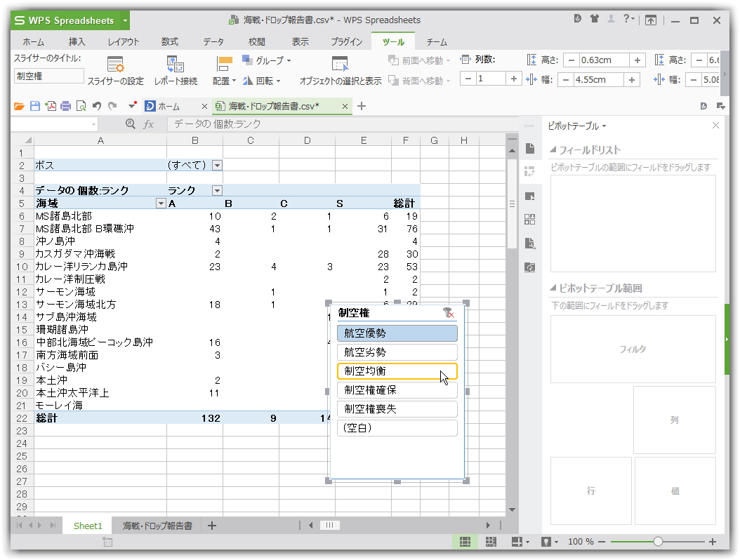Open the ホーム ribbon tab
This screenshot has height=560, width=740.
click(34, 41)
